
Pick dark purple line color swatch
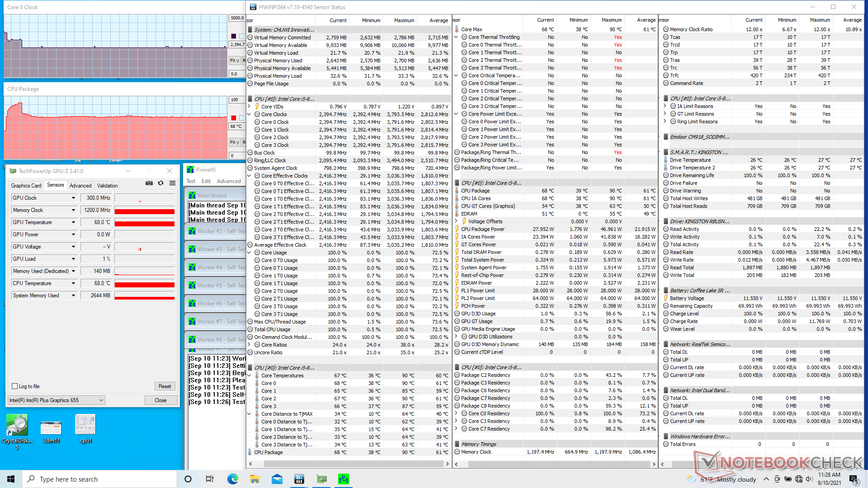click(234, 36)
